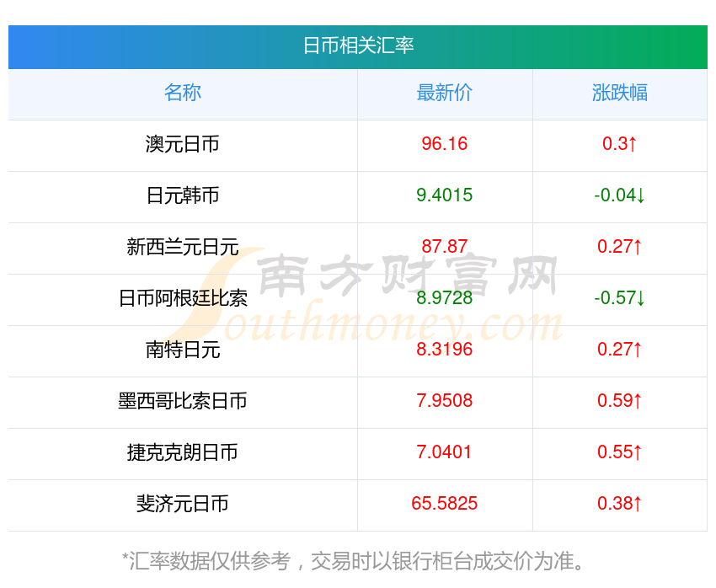Click the 南特日元 row name
This screenshot has width=716, height=588.
click(x=183, y=350)
